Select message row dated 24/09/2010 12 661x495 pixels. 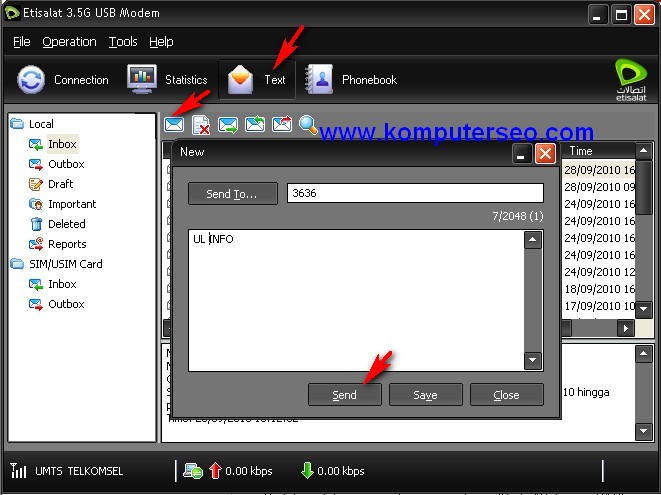(x=599, y=272)
